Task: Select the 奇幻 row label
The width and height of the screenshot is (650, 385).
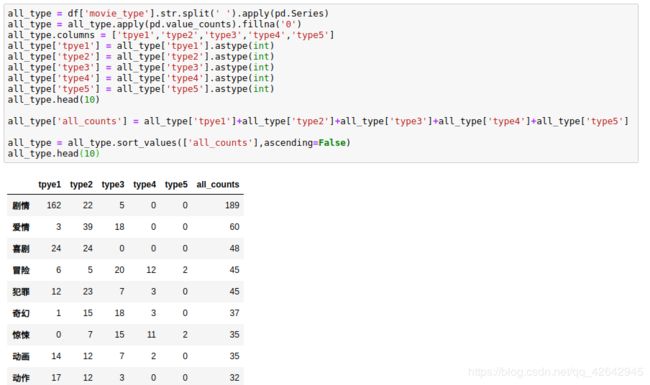Action: click(21, 313)
